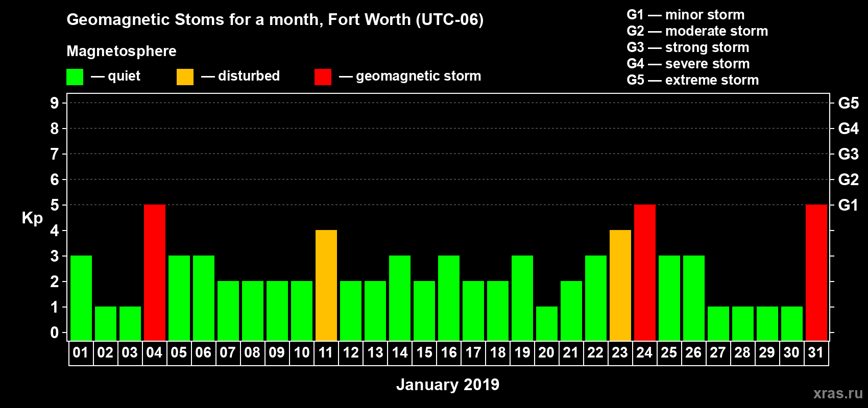
Task: Click the date label 08 on axis
Action: (252, 352)
